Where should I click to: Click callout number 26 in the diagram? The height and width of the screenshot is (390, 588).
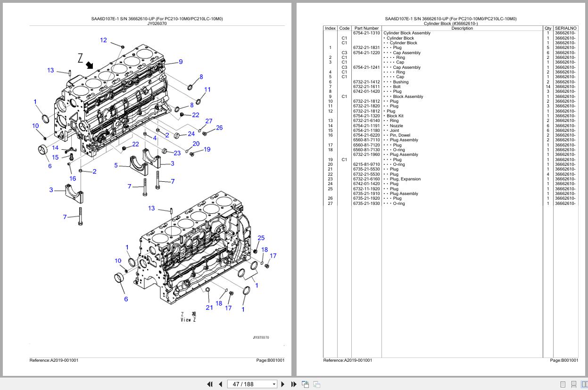click(219, 128)
